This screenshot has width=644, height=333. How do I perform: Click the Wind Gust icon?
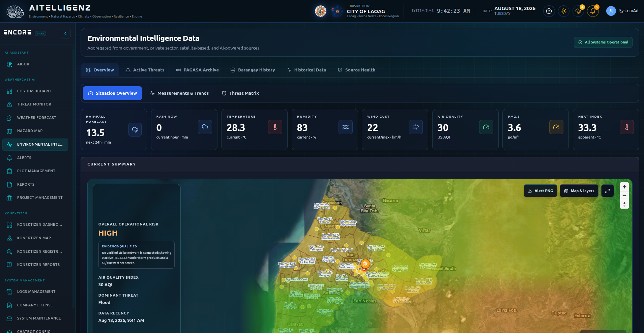click(x=416, y=127)
